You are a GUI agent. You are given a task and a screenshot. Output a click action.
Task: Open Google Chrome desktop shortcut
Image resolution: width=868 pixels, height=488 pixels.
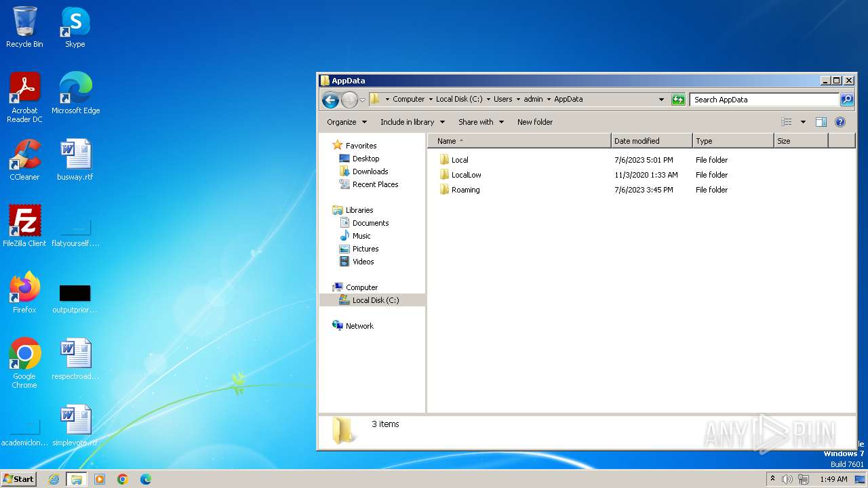24,363
